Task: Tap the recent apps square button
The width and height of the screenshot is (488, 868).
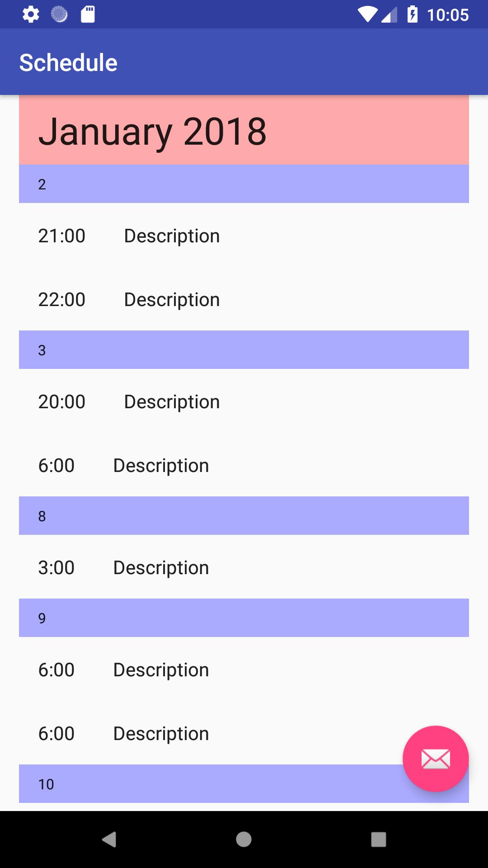Action: click(378, 840)
